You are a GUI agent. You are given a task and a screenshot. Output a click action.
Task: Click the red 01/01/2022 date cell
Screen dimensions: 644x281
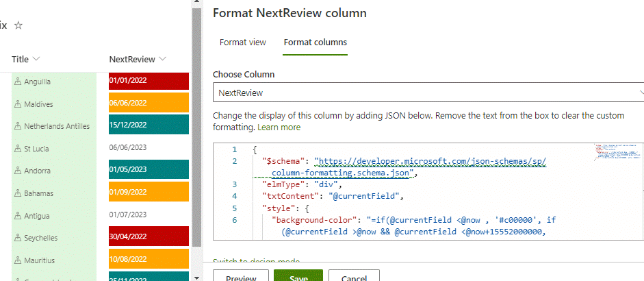[149, 82]
